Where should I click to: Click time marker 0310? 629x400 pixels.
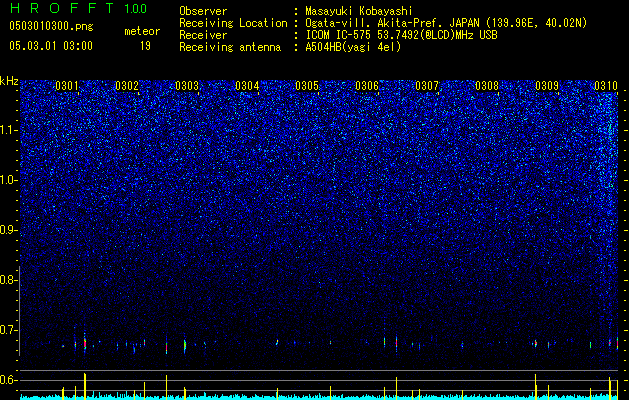tap(606, 86)
